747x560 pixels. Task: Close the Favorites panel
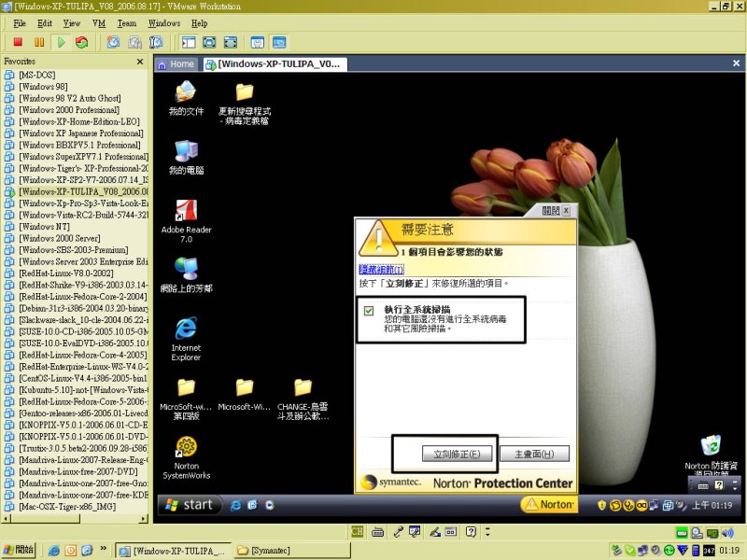click(x=140, y=62)
